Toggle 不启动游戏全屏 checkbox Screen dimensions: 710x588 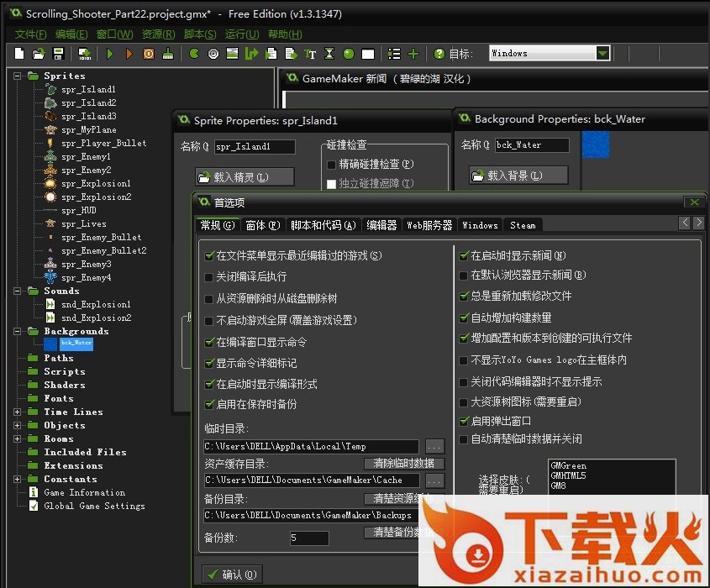click(x=208, y=321)
